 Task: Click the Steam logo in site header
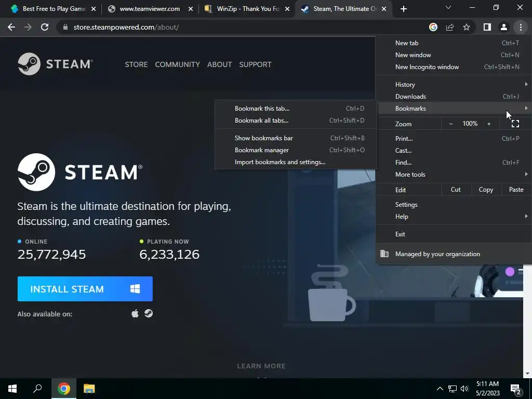click(55, 64)
